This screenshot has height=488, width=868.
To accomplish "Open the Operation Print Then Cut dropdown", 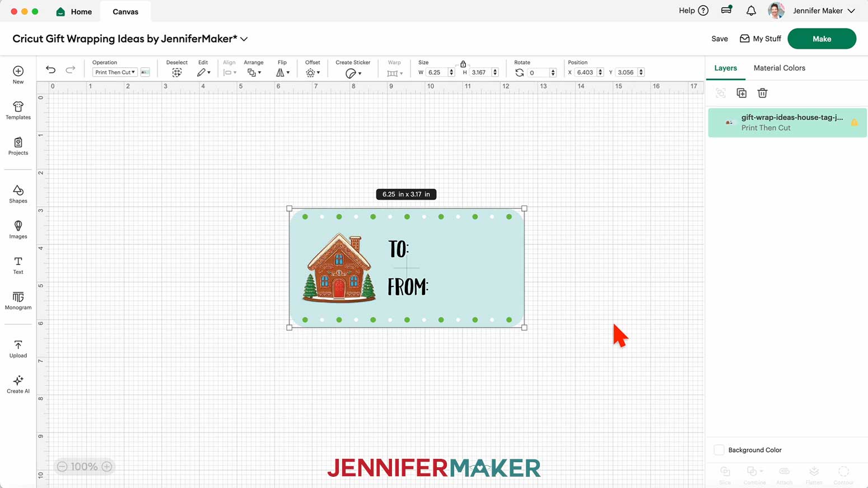I will [x=115, y=72].
